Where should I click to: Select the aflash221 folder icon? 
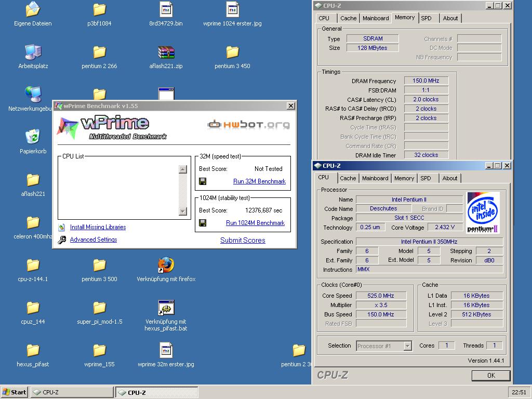33,180
